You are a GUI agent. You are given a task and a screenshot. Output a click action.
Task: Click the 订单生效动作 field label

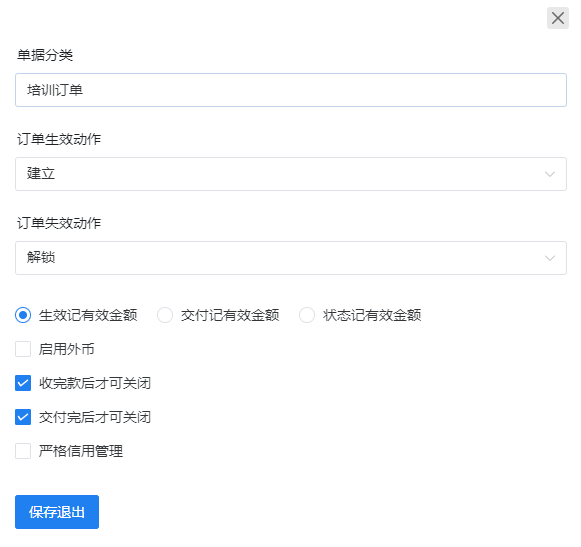click(59, 139)
